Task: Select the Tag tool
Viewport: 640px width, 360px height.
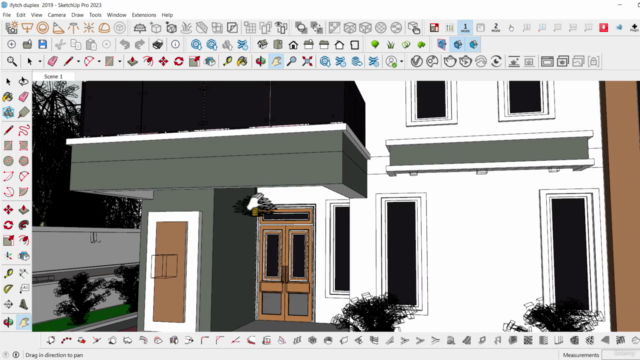Action: (x=24, y=112)
